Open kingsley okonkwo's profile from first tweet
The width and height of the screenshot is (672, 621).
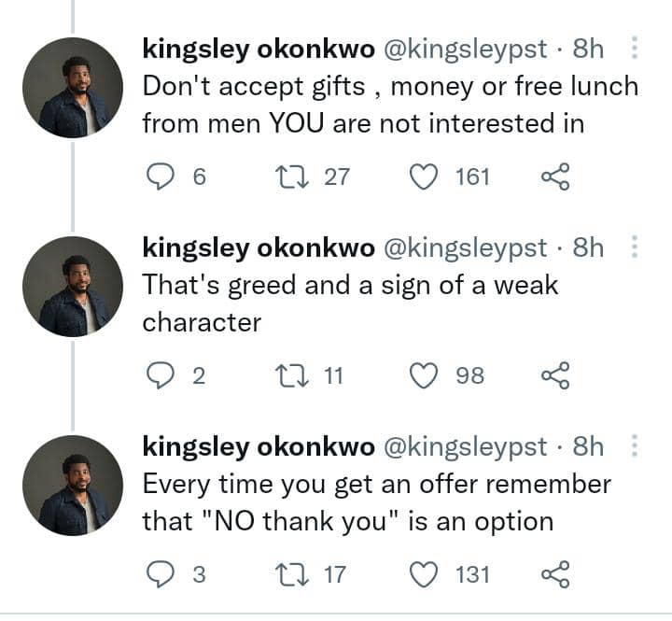click(x=258, y=49)
